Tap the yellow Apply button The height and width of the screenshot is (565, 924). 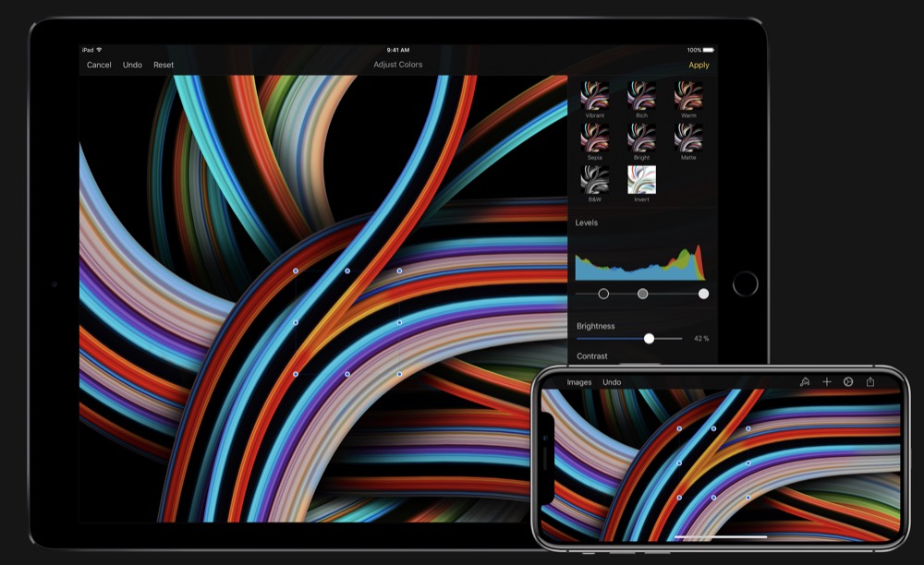pyautogui.click(x=699, y=66)
